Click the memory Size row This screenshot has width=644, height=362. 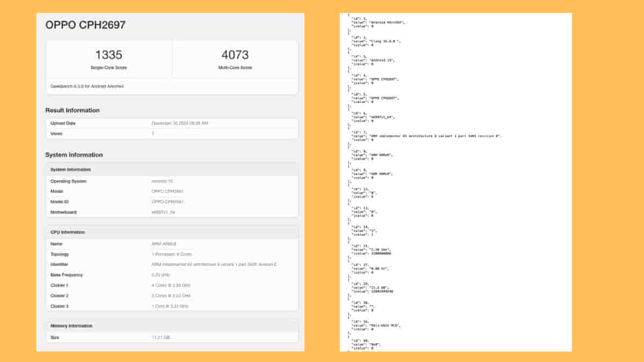pyautogui.click(x=172, y=337)
